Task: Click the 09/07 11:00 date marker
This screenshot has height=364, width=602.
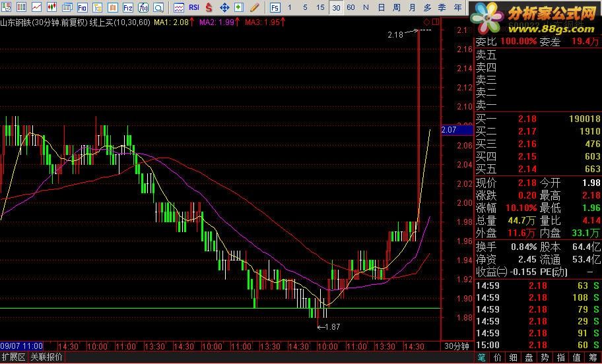Action: pos(22,346)
